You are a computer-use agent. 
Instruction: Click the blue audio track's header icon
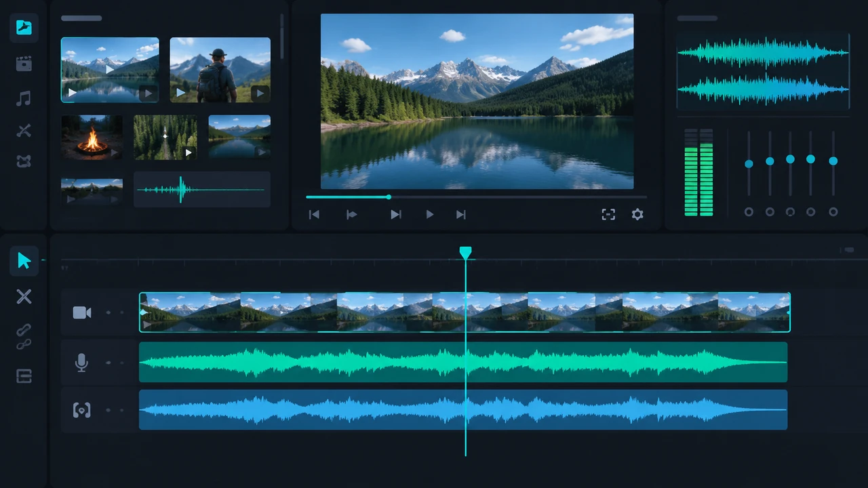[81, 410]
